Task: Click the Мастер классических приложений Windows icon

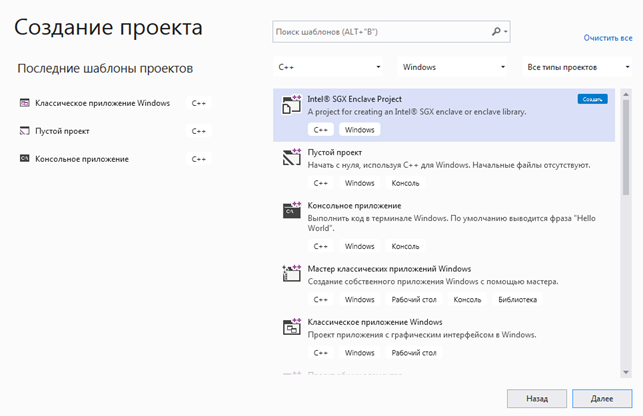Action: coord(292,274)
